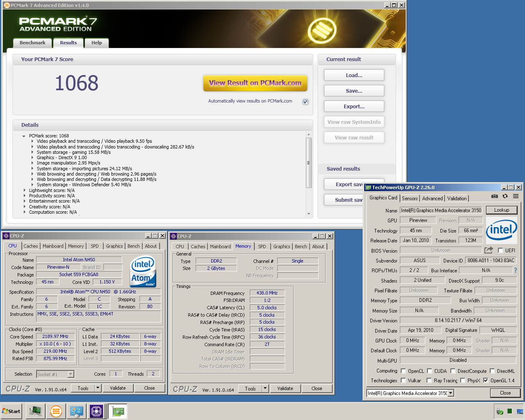Toggle the Vulkan checkbox
Image resolution: width=525 pixels, height=420 pixels.
[x=403, y=380]
